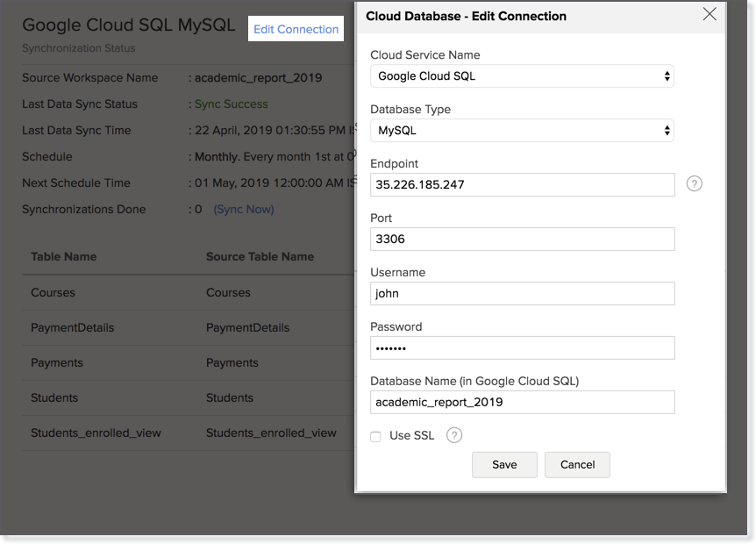
Task: Click the Use SSL help question mark icon
Action: [x=453, y=435]
